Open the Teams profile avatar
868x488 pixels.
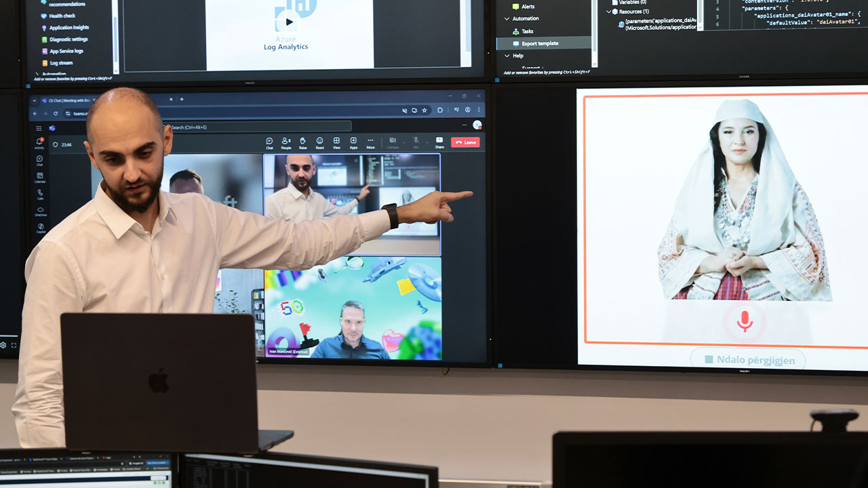(x=477, y=125)
